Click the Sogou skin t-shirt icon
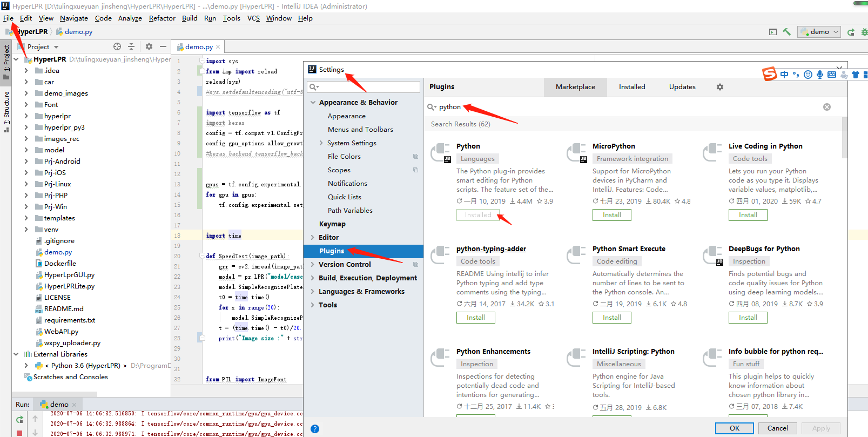This screenshot has height=437, width=868. (856, 75)
